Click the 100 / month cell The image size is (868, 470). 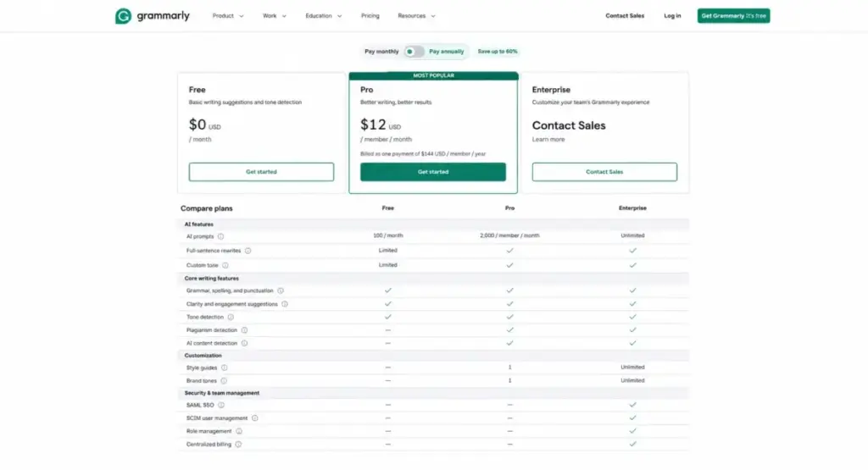click(x=388, y=235)
